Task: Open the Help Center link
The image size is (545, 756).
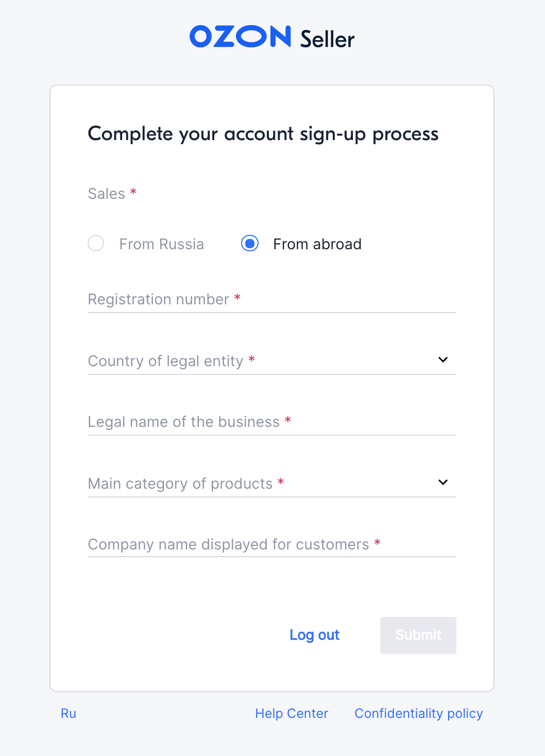Action: click(x=292, y=713)
